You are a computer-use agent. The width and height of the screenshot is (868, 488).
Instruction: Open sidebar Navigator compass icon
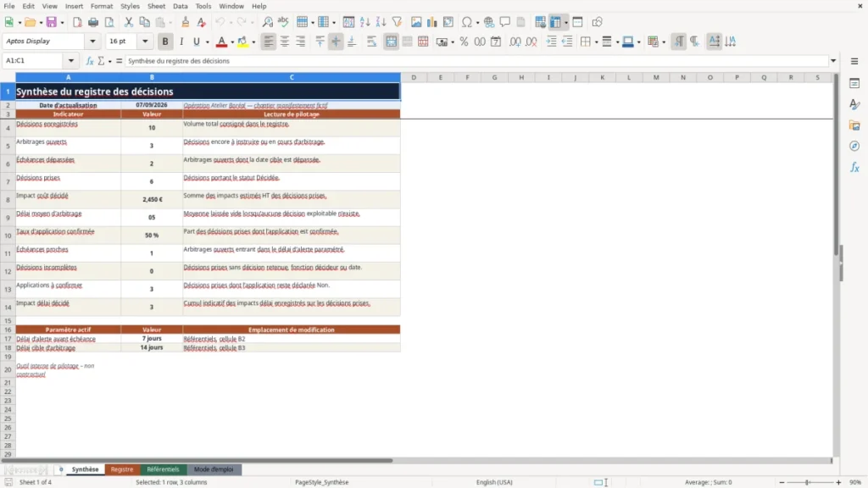(854, 146)
